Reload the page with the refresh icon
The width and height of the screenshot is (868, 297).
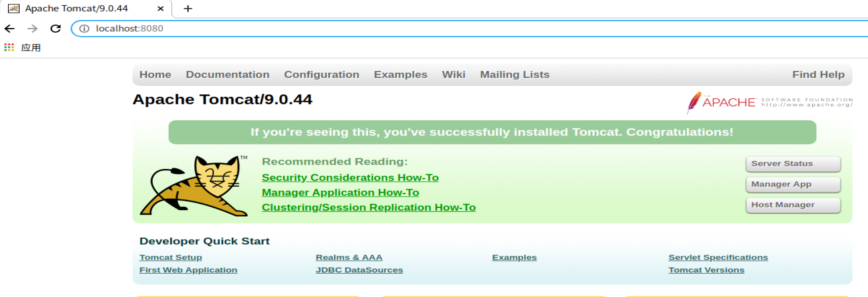click(55, 28)
